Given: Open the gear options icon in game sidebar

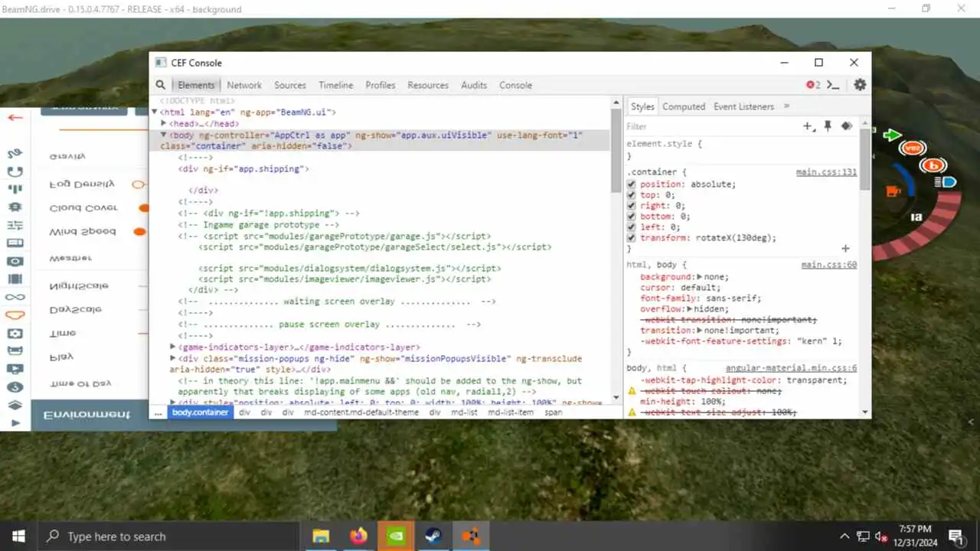Looking at the screenshot, I should 15,334.
